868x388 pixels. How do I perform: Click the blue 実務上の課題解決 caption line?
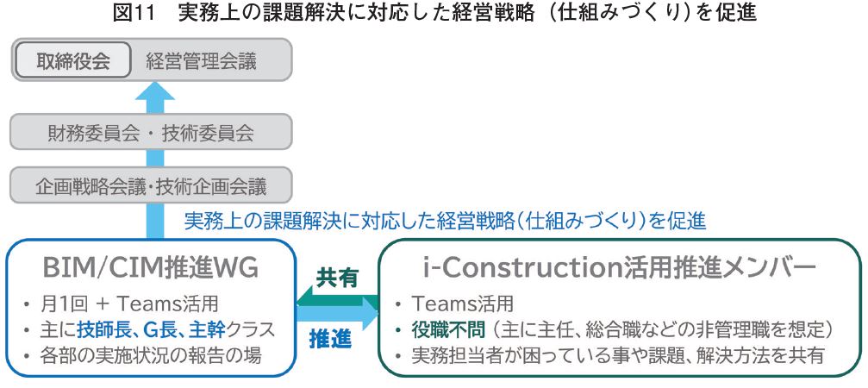coord(445,222)
